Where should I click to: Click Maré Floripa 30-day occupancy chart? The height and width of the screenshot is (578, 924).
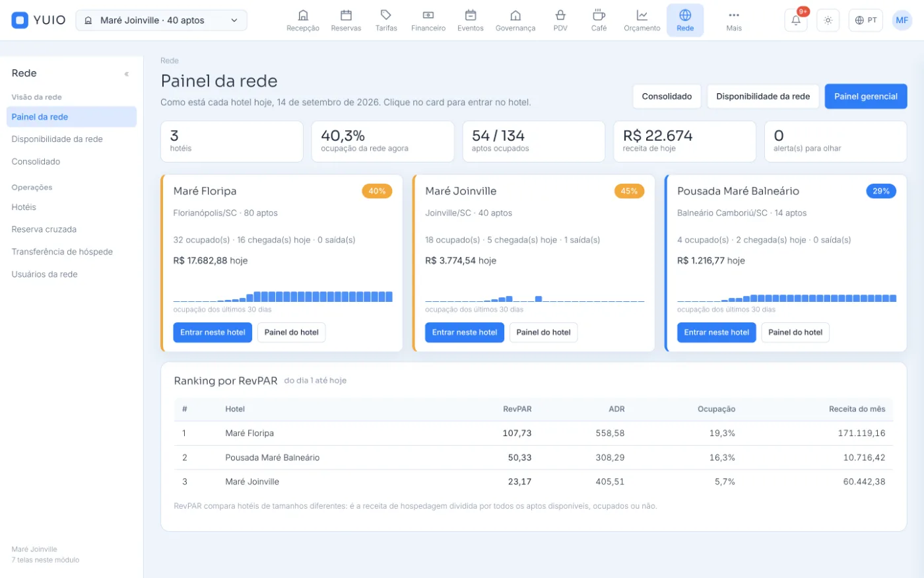(283, 295)
